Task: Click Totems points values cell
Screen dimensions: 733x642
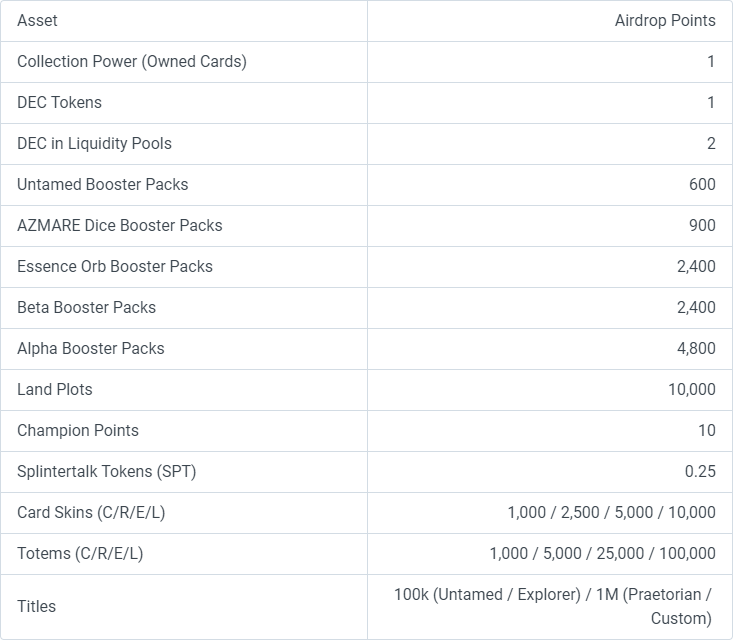Action: 550,554
